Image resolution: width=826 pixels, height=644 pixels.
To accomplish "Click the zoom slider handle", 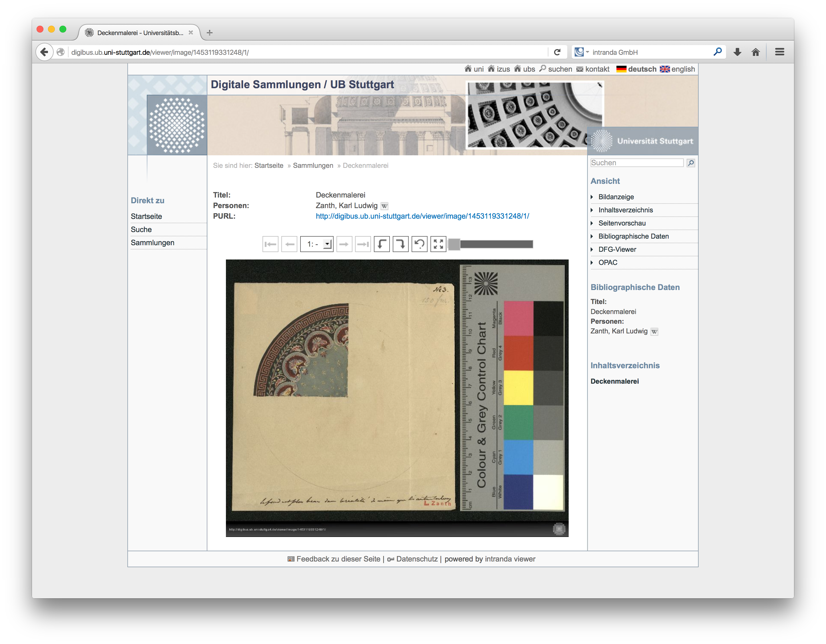I will pos(454,244).
